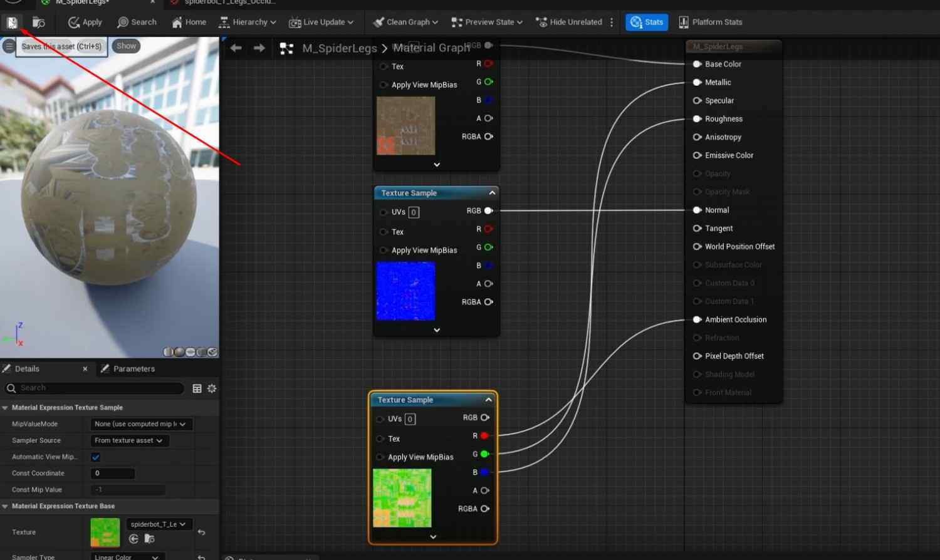Select the Pixel Depth Offset pin
The width and height of the screenshot is (940, 560).
(697, 356)
